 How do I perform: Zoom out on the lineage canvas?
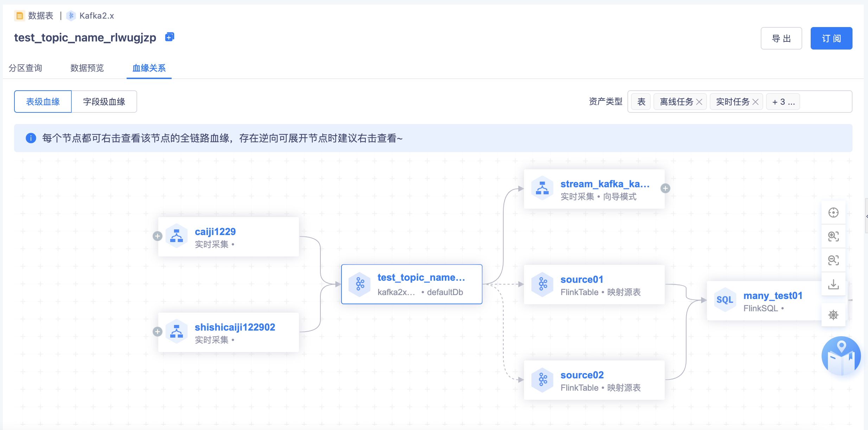[833, 260]
